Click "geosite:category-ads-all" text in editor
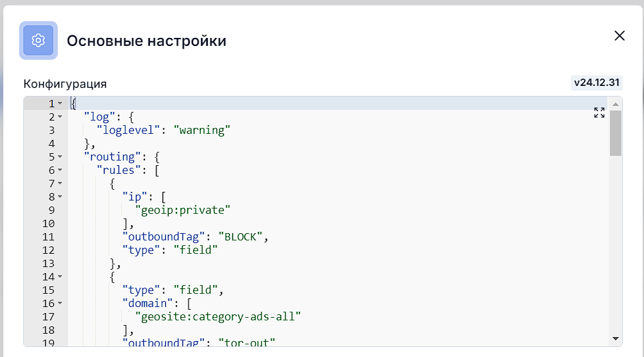The image size is (644, 357). click(x=218, y=317)
